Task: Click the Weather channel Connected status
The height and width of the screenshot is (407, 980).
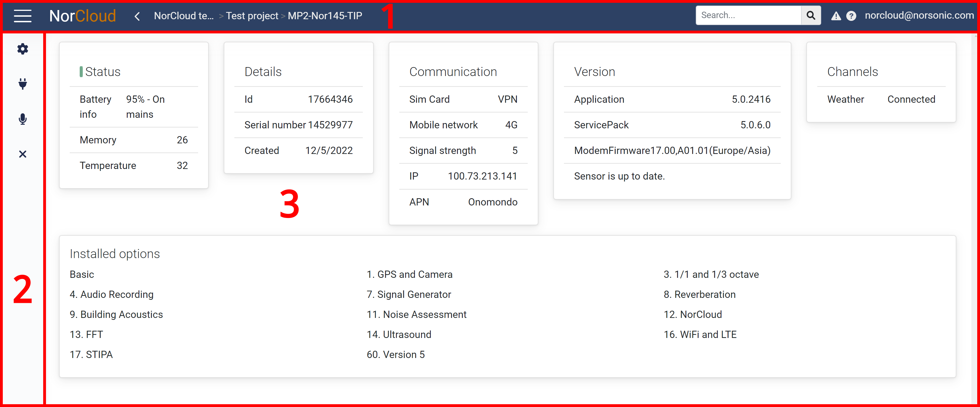Action: (x=911, y=99)
